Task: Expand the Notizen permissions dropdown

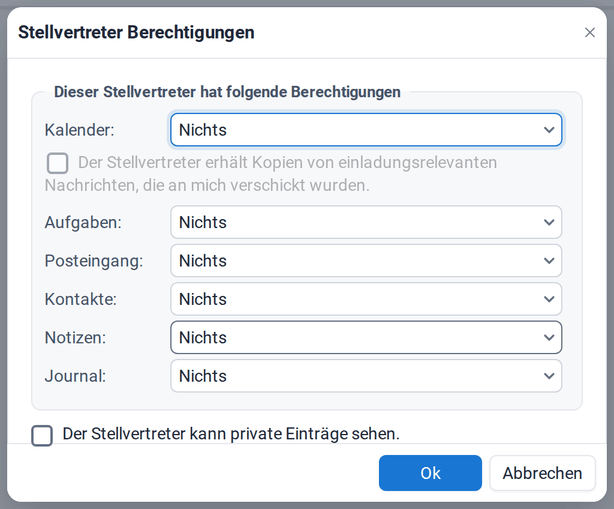Action: click(366, 338)
